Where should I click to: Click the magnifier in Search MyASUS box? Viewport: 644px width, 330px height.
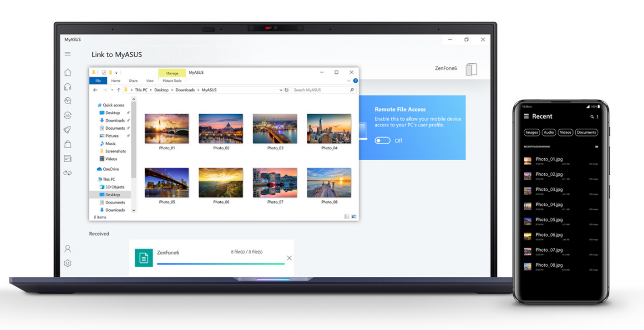pos(352,90)
